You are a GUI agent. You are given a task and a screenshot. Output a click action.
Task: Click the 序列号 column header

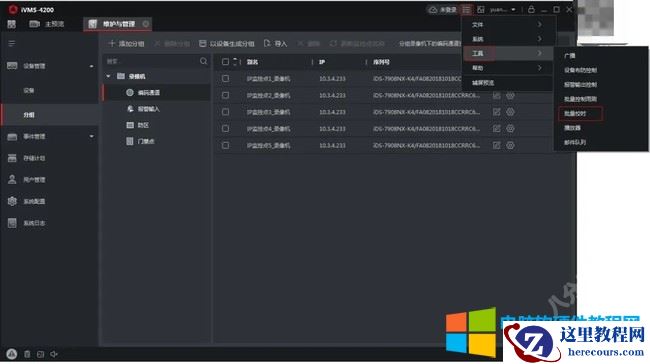(x=381, y=62)
